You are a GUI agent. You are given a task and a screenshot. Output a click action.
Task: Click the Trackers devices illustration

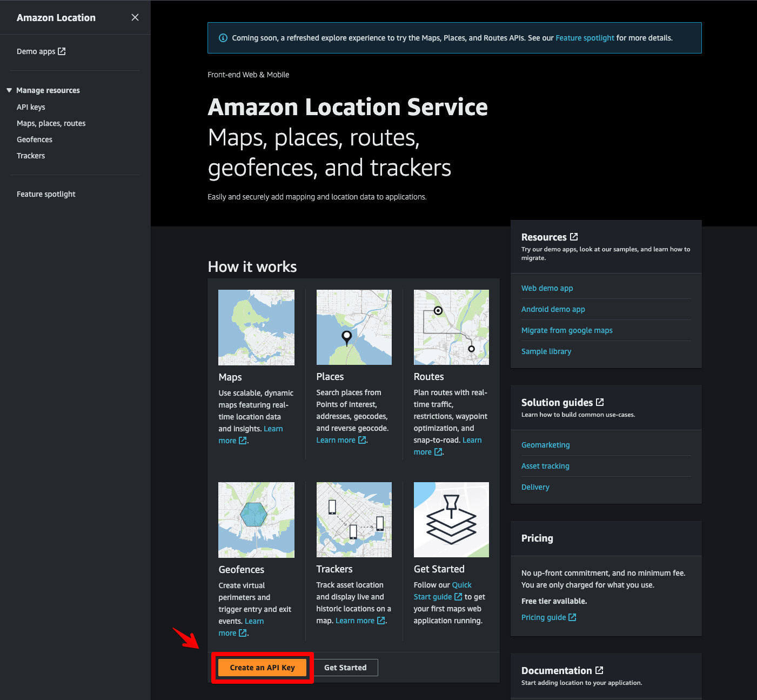point(354,519)
